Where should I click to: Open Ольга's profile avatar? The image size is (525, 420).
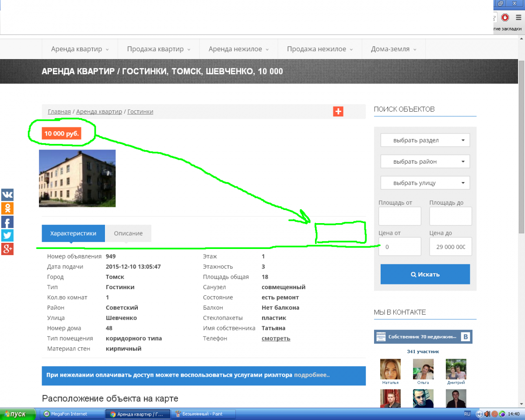click(x=423, y=369)
